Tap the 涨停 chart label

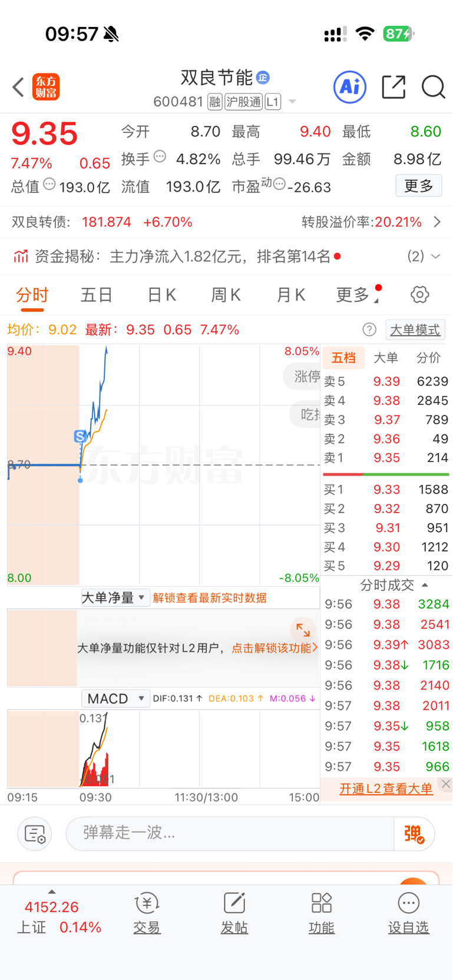coord(303,376)
